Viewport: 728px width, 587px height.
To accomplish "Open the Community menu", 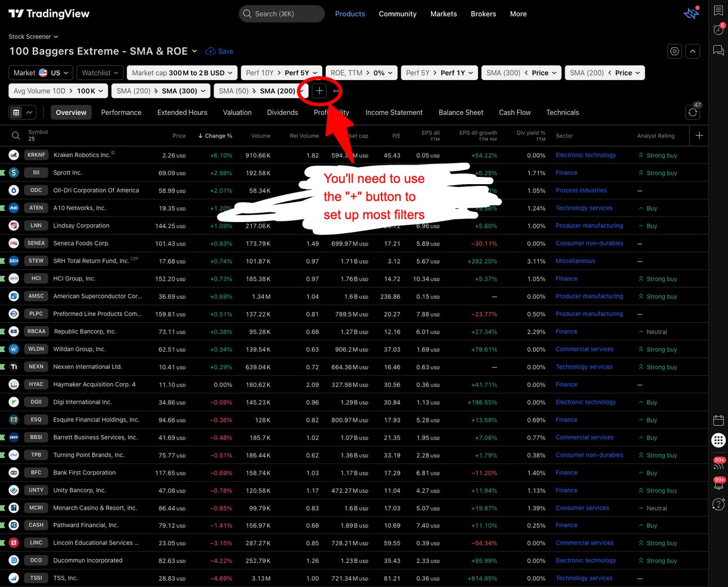I will (x=398, y=14).
